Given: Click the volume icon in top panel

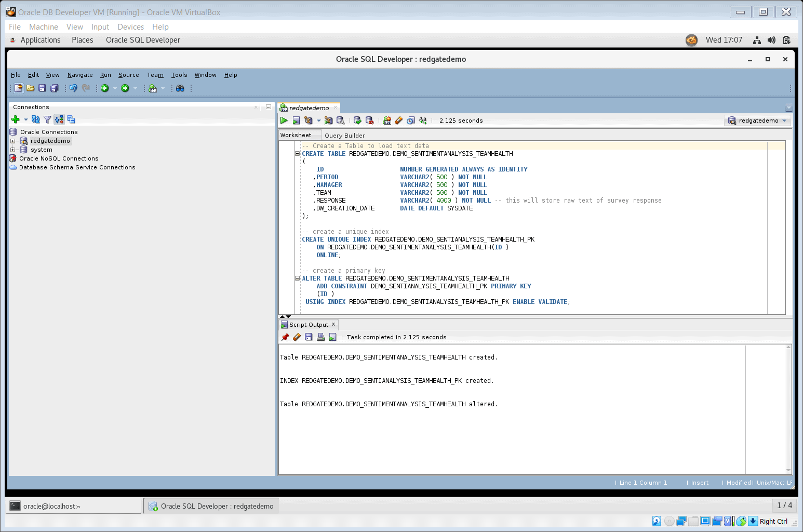Looking at the screenshot, I should 772,40.
